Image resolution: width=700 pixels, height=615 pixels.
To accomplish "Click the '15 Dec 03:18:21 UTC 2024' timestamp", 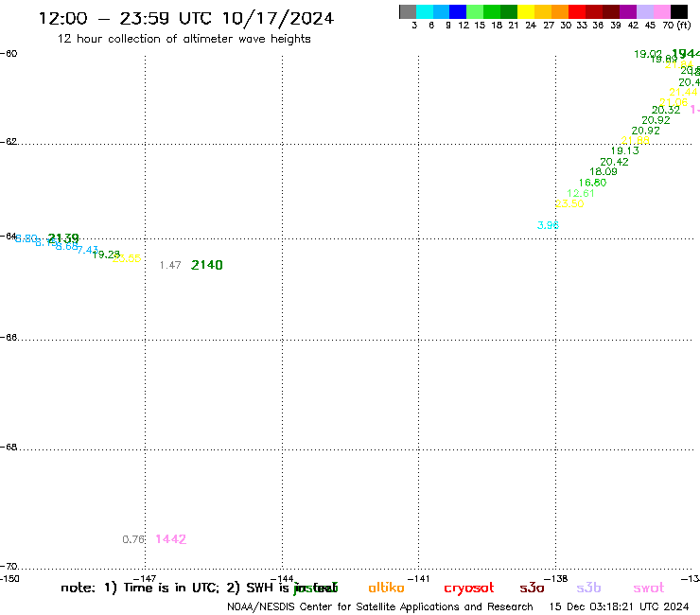I will coord(620,607).
